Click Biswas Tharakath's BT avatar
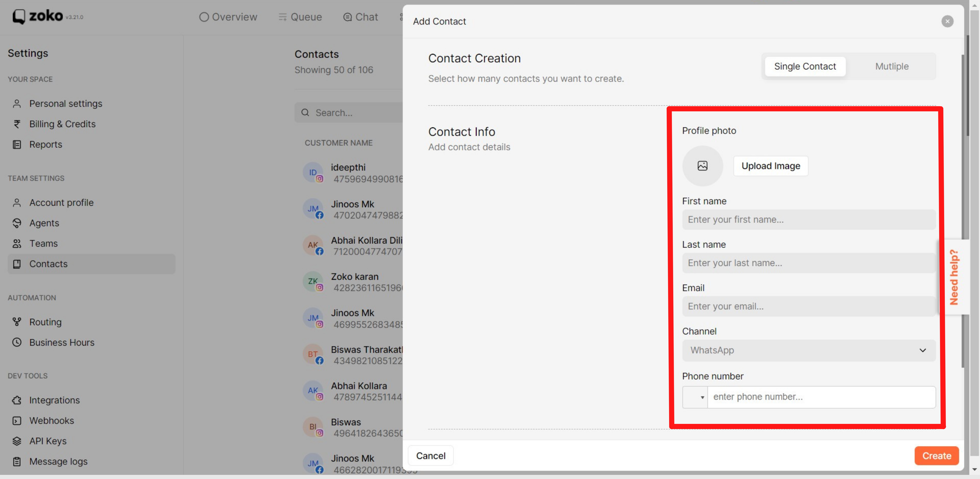The image size is (980, 479). pos(313,354)
